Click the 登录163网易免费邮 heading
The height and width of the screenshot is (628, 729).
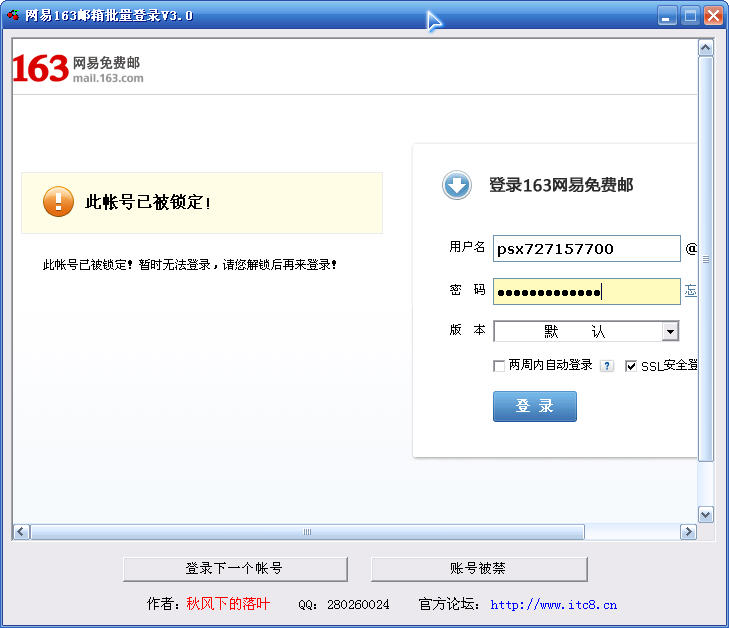point(561,185)
